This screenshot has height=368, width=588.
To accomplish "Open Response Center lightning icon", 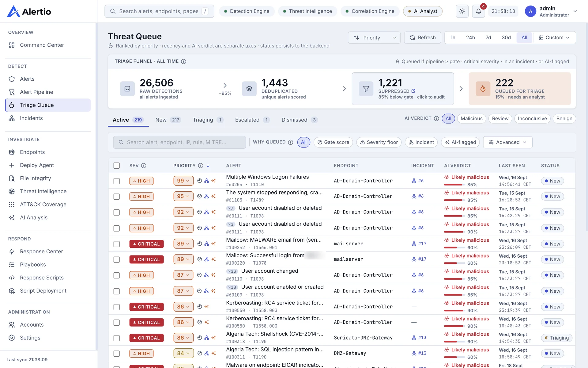I will coord(12,251).
